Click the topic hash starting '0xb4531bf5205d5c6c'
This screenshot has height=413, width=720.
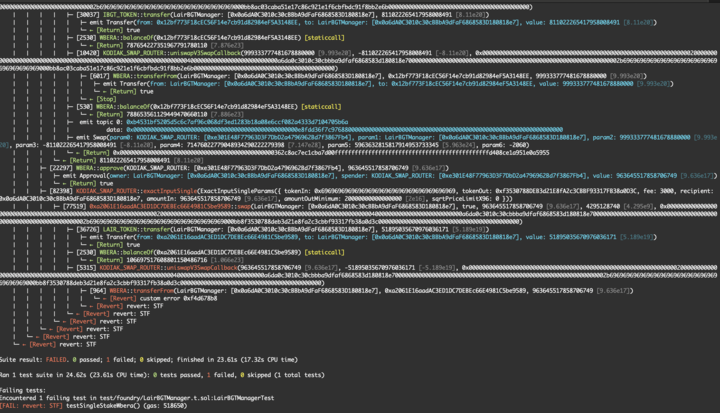pyautogui.click(x=237, y=122)
